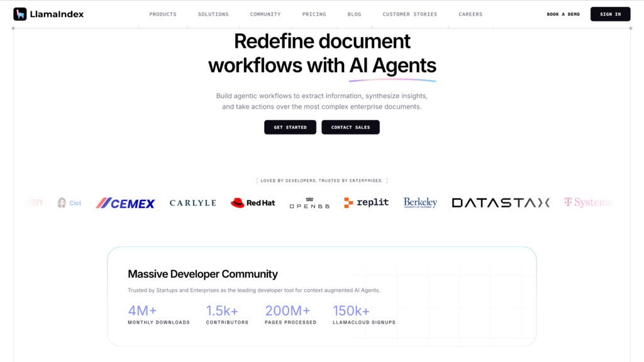The image size is (644, 362).
Task: Go to the Blog page
Action: (354, 14)
